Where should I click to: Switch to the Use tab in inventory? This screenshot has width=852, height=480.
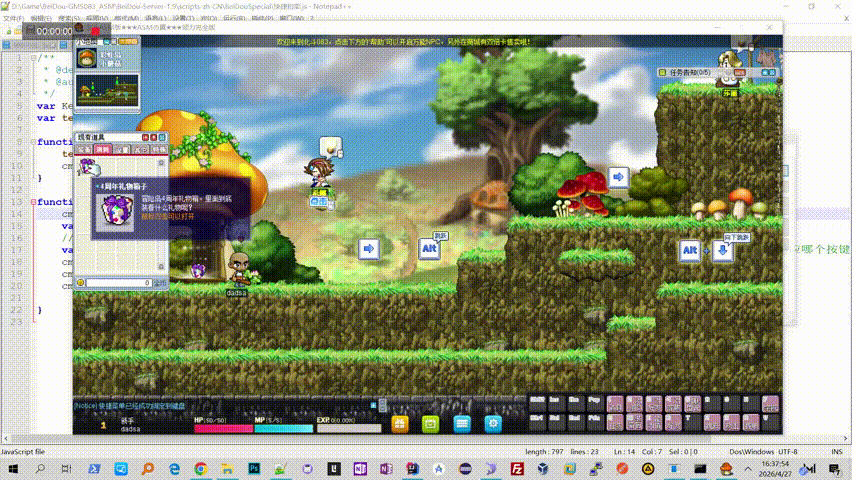(103, 149)
